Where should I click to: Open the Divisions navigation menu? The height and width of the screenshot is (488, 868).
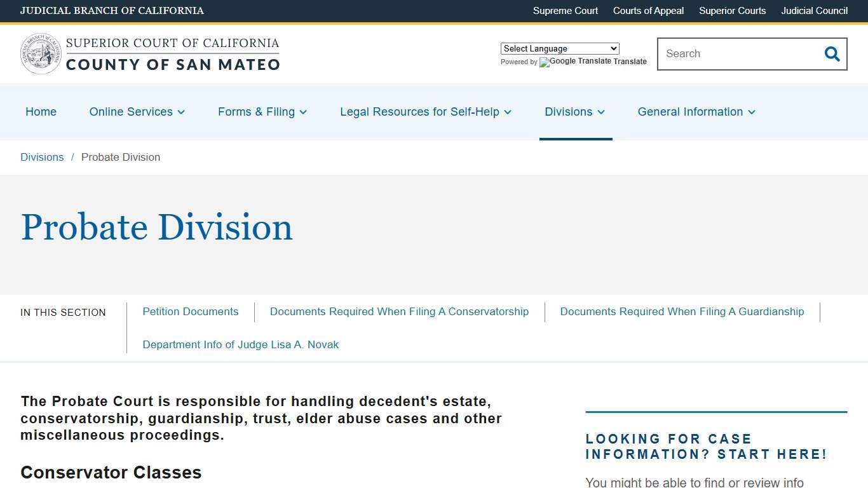[x=574, y=112]
